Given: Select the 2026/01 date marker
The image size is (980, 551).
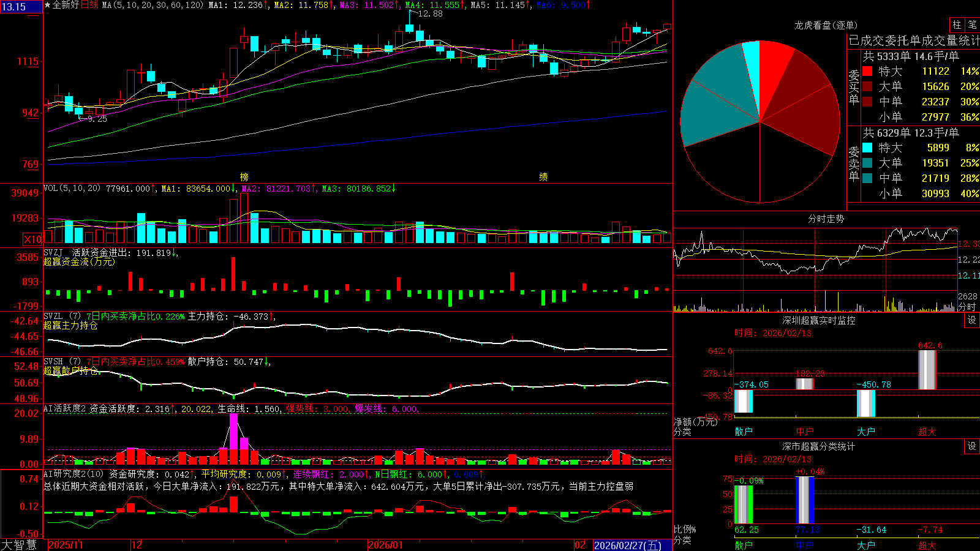Looking at the screenshot, I should [385, 545].
